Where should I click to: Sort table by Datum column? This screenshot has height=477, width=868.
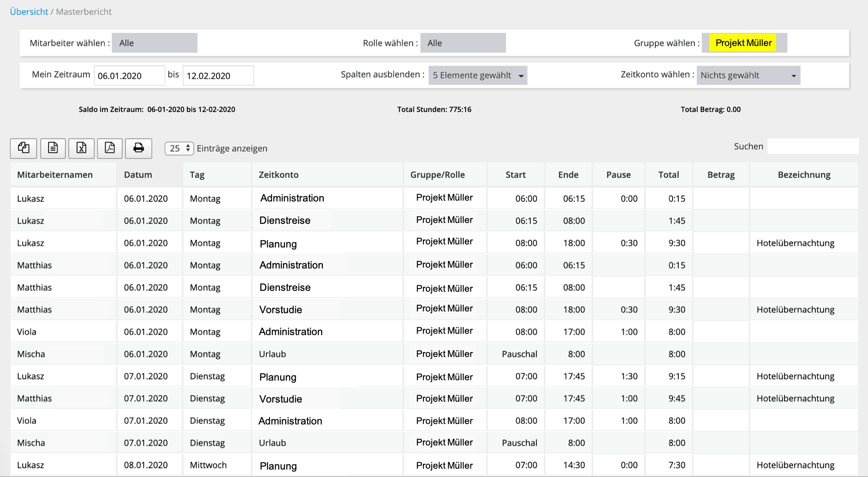pyautogui.click(x=138, y=175)
